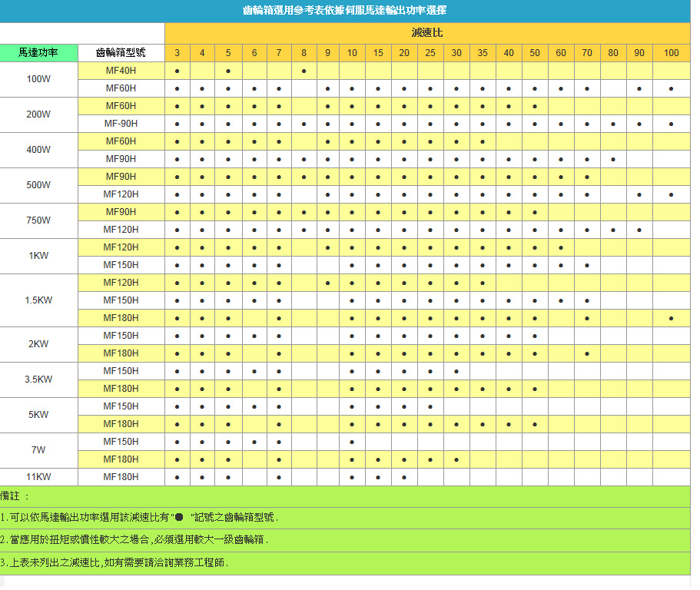
Task: Select the 3.5KW motor power cell
Action: click(39, 380)
